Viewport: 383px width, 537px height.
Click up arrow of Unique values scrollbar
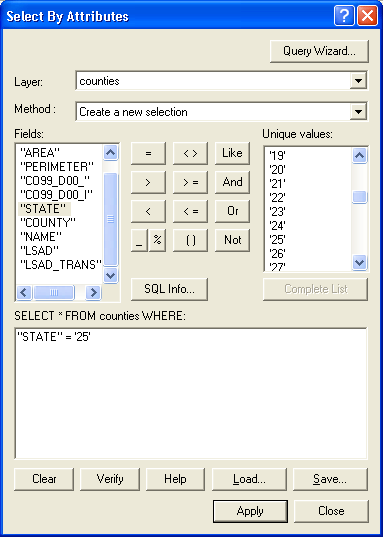[360, 156]
